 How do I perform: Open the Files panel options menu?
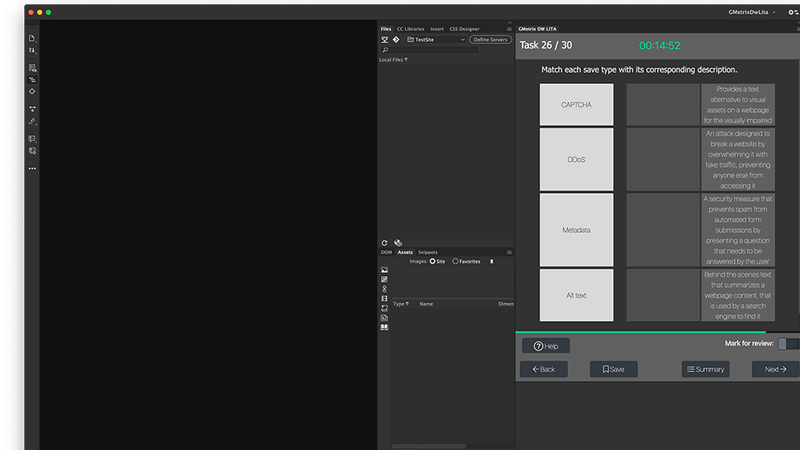509,29
